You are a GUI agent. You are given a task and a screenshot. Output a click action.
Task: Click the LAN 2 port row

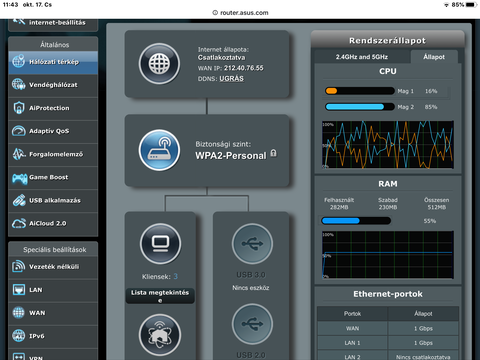388,355
